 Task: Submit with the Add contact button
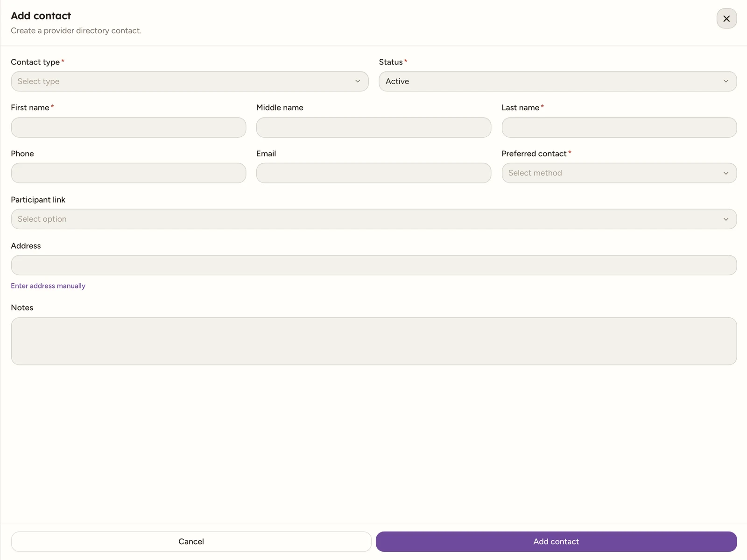[556, 541]
